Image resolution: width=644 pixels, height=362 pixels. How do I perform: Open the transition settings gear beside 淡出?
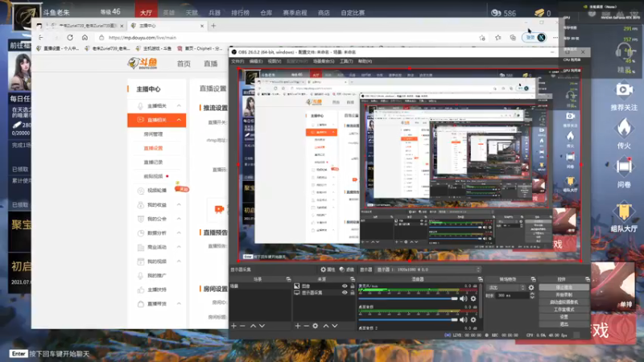point(531,288)
